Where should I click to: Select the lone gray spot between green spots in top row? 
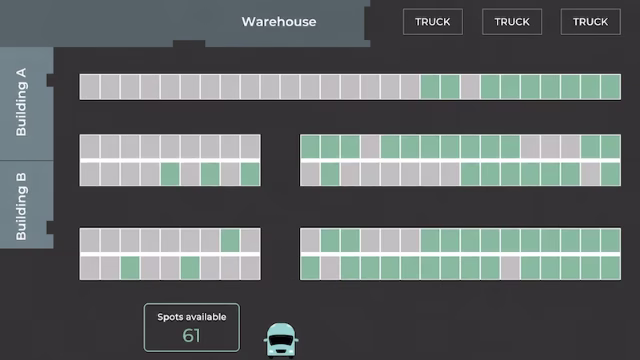470,87
